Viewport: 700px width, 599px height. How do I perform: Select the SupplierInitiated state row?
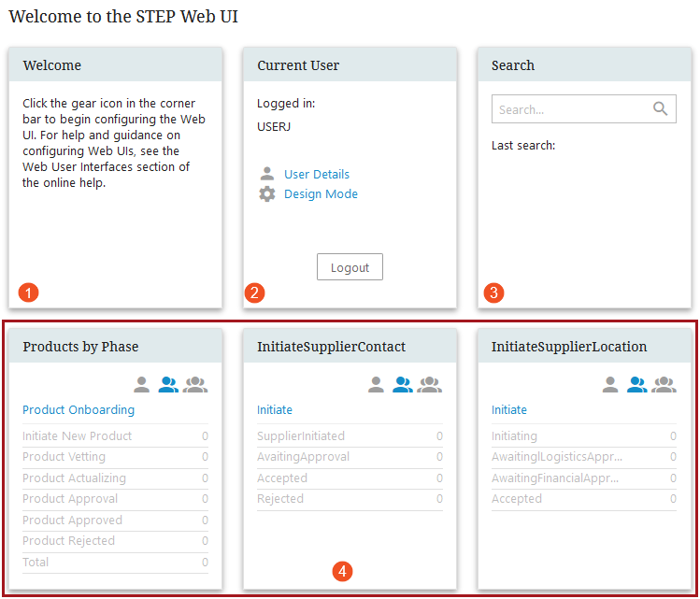[x=350, y=436]
